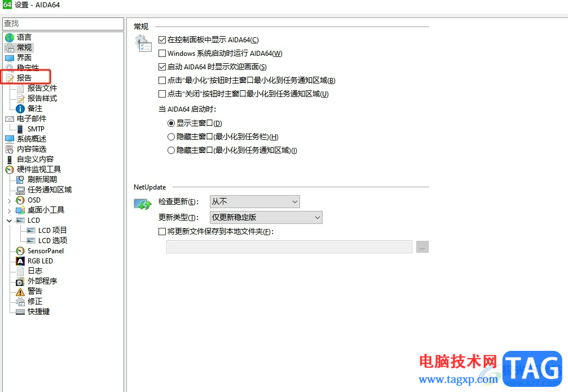Open the 界面 monitor icon
568x392 pixels.
pyautogui.click(x=10, y=58)
